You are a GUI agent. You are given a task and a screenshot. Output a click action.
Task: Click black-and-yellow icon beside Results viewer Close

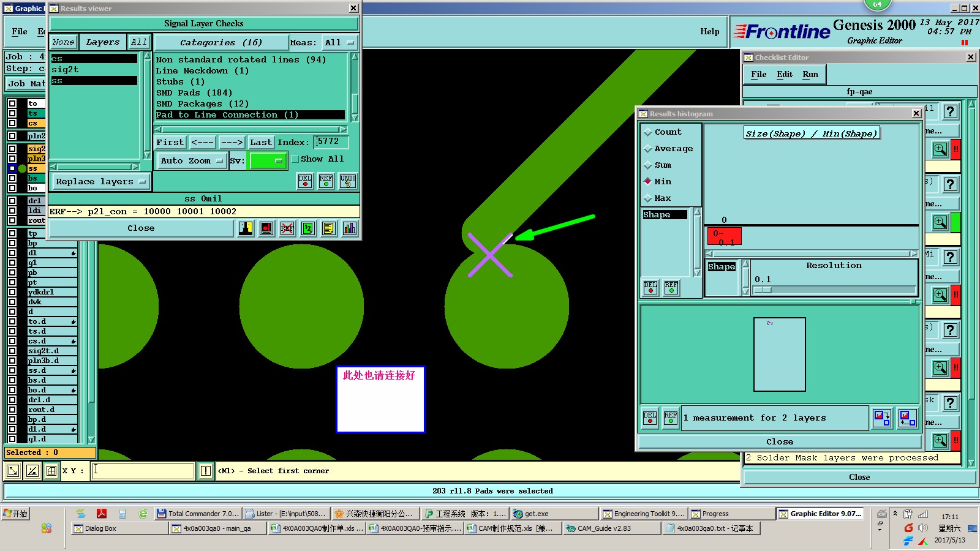coord(246,228)
